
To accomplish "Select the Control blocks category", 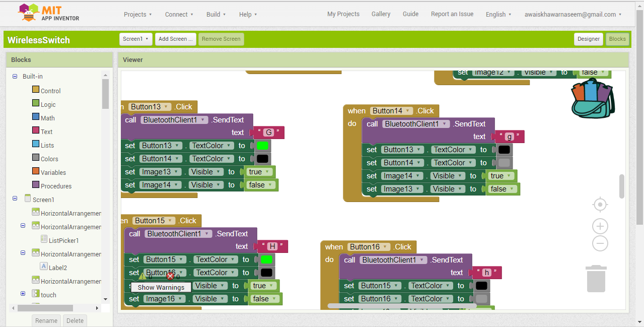I will pyautogui.click(x=50, y=91).
